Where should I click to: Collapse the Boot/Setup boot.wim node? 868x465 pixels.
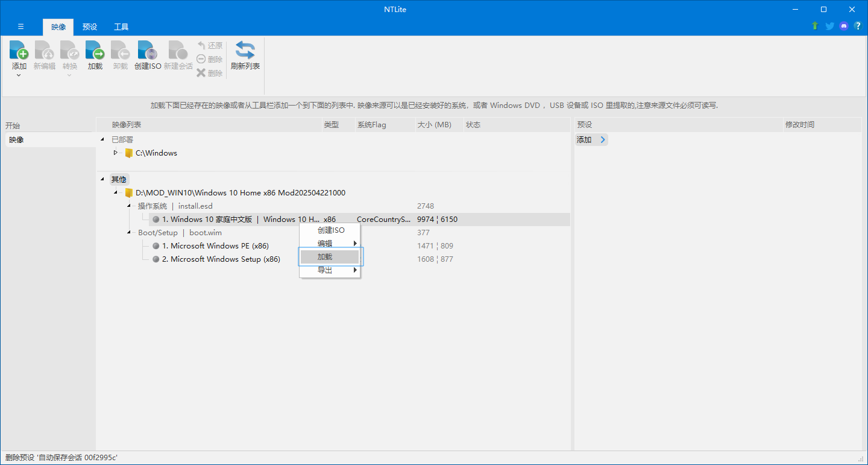(x=129, y=233)
